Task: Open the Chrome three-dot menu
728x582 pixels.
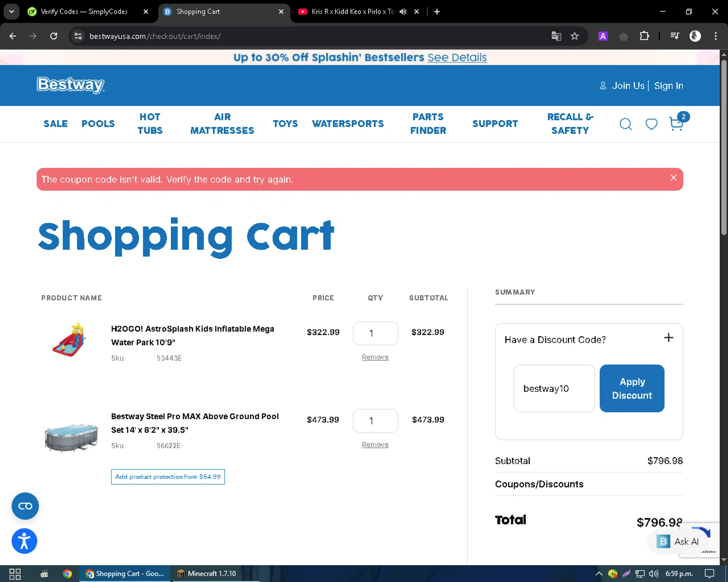Action: pos(715,36)
